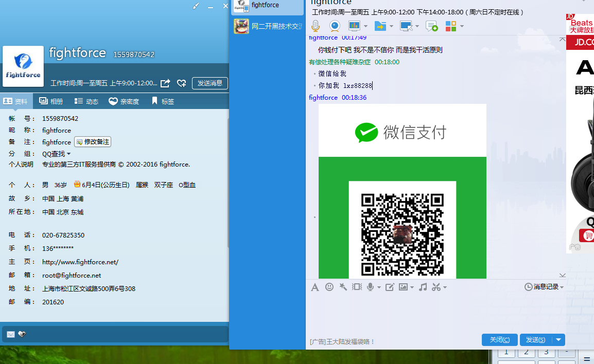This screenshot has height=364, width=594.
Task: Expand the send button options arrow
Action: [x=558, y=340]
